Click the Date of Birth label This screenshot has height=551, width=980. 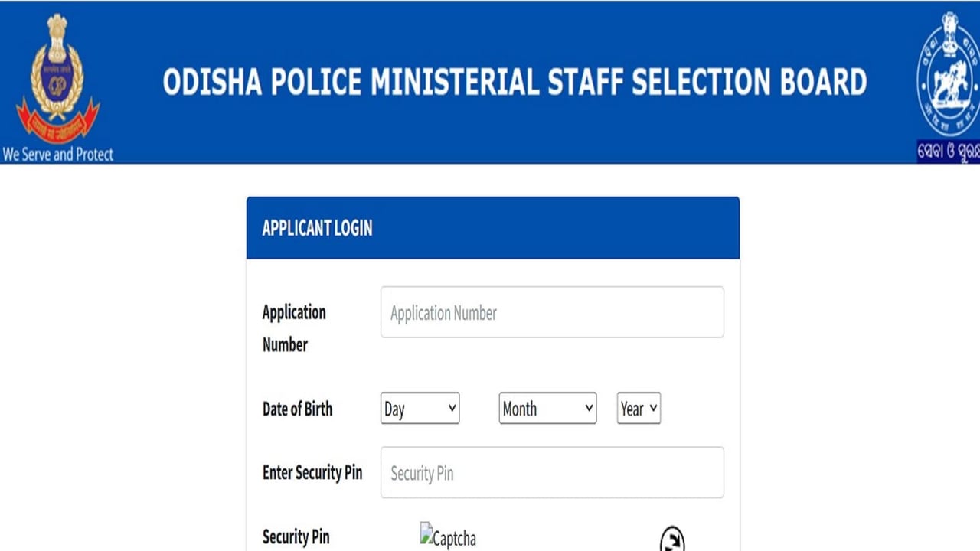coord(297,409)
